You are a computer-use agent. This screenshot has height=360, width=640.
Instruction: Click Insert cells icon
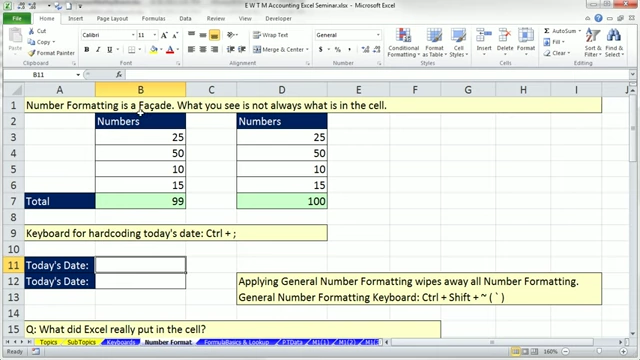click(x=484, y=36)
